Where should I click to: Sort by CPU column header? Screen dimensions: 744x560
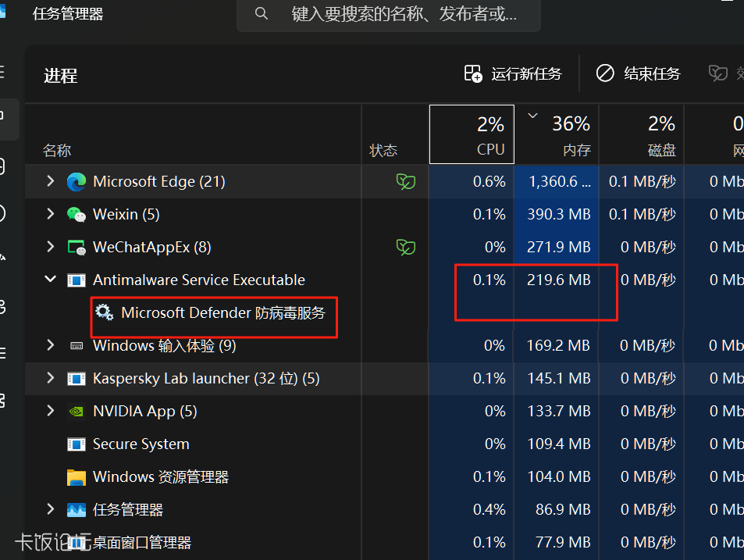pos(472,134)
